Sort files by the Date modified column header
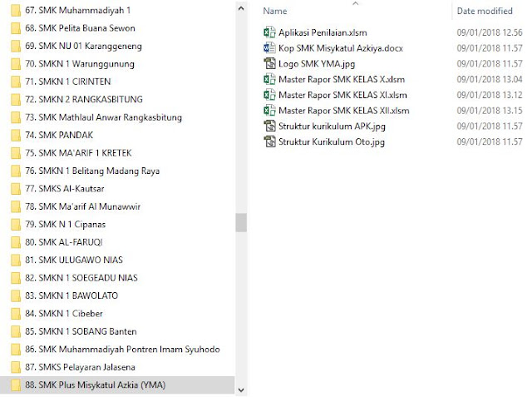 [485, 11]
